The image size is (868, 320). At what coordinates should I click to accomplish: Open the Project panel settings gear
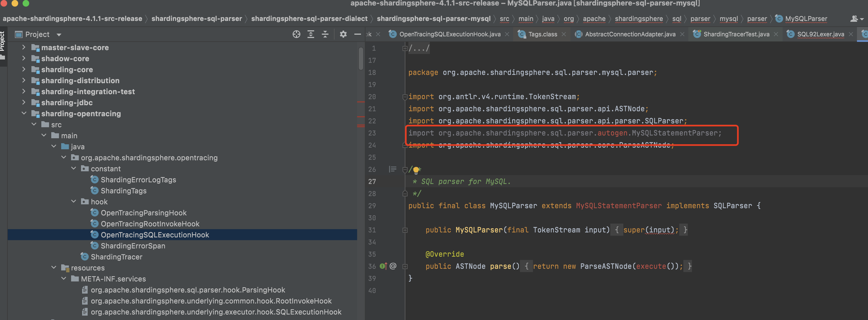tap(343, 34)
